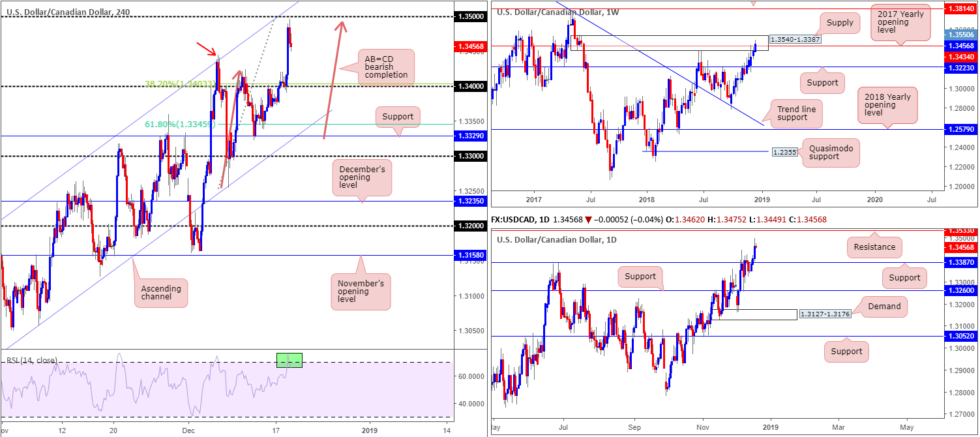Click the 'Resistance' callout on daily chart
The width and height of the screenshot is (980, 437).
(x=874, y=247)
